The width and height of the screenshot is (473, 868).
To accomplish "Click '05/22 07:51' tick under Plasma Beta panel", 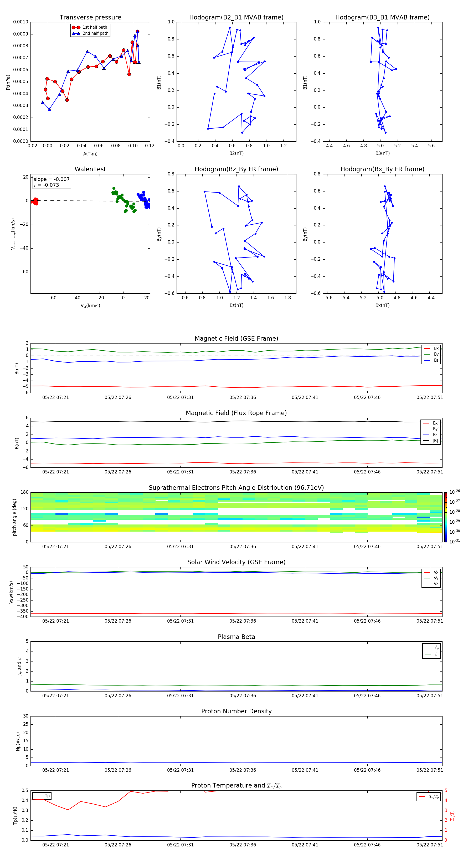I will pos(430,695).
